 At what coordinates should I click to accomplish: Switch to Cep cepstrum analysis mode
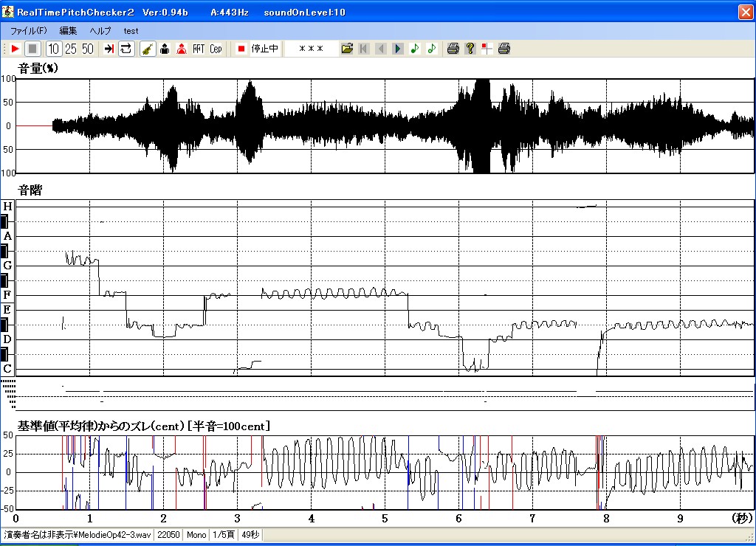[x=216, y=49]
